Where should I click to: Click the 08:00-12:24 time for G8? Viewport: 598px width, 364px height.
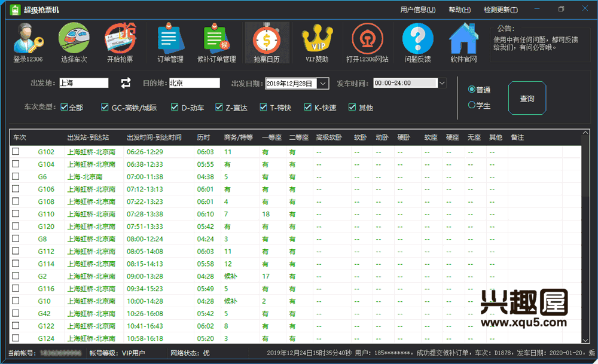(x=145, y=239)
